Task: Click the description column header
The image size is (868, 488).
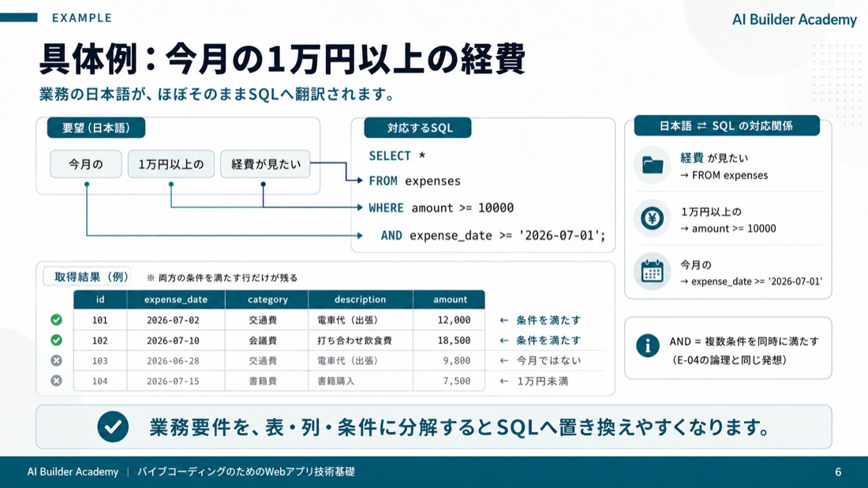Action: tap(361, 300)
